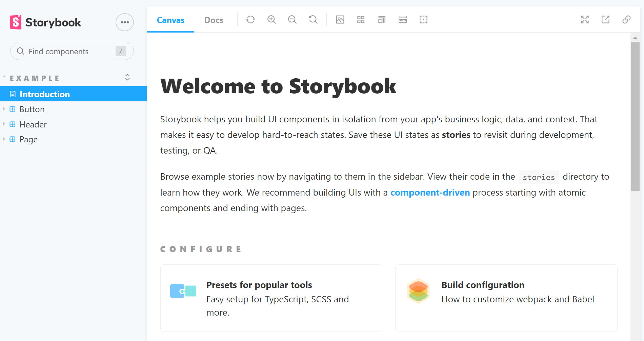The image size is (644, 341).
Task: Click the build configuration layers icon
Action: pyautogui.click(x=418, y=291)
